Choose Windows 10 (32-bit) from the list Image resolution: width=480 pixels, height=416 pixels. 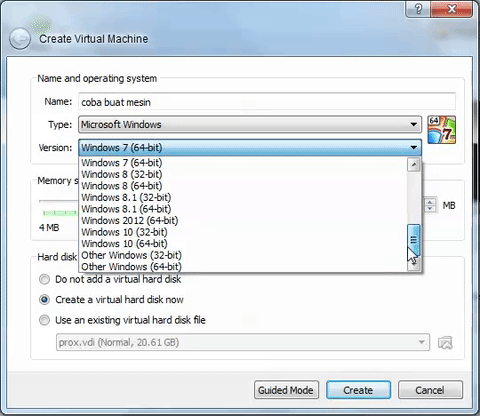point(243,232)
